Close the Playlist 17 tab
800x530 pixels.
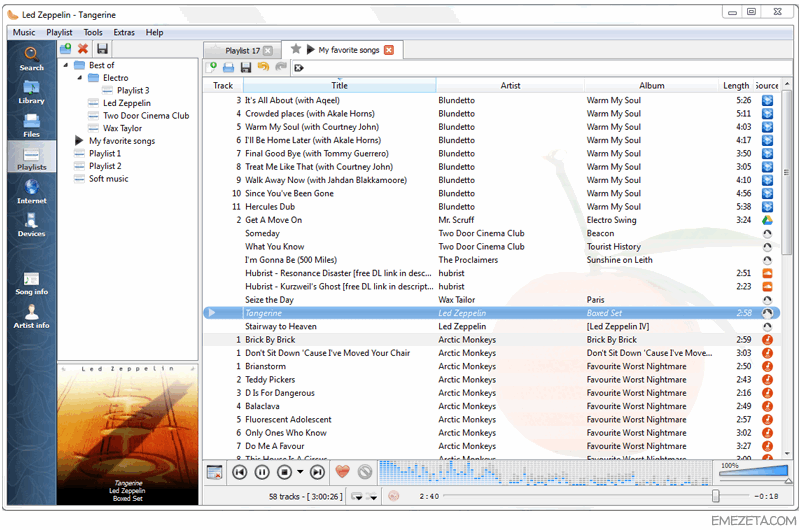tap(268, 51)
